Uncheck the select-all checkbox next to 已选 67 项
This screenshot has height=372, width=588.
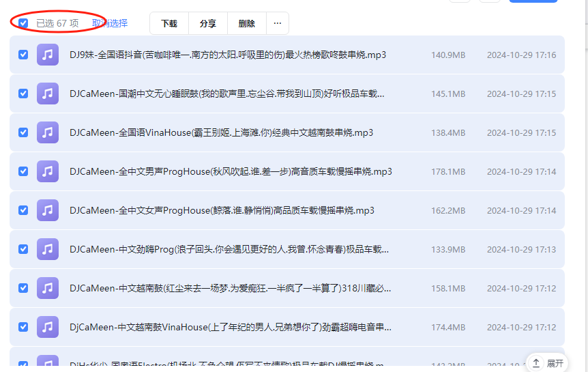click(23, 23)
